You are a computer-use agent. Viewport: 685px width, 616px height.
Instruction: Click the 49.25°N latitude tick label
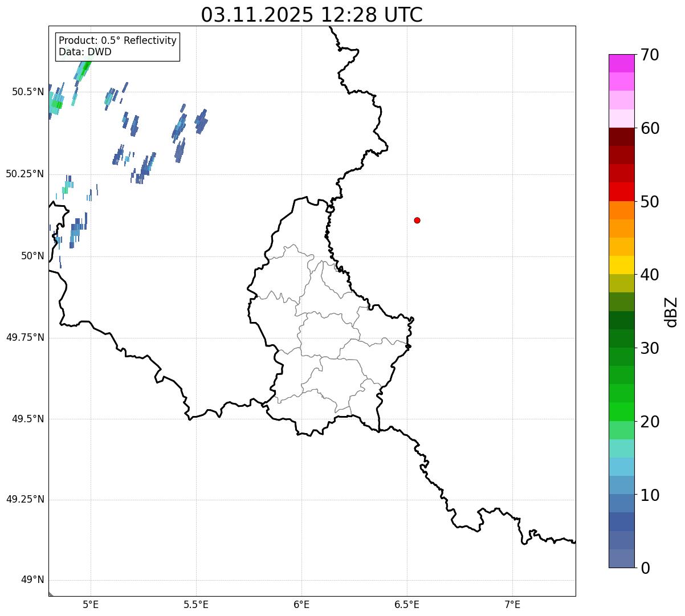click(25, 499)
